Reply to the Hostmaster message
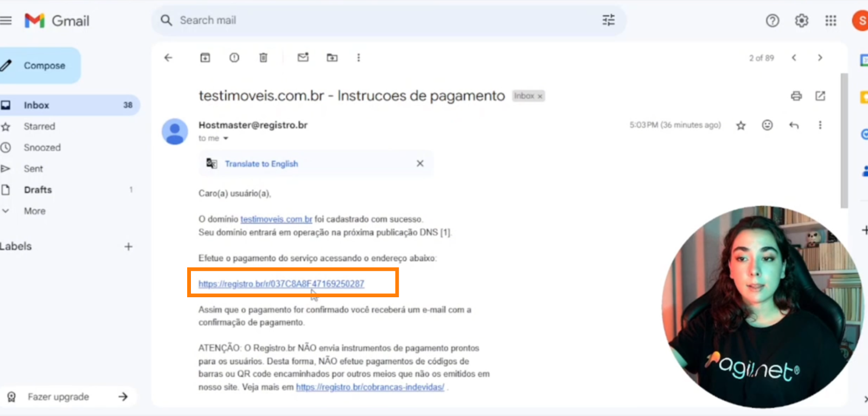The image size is (868, 416). coord(794,125)
